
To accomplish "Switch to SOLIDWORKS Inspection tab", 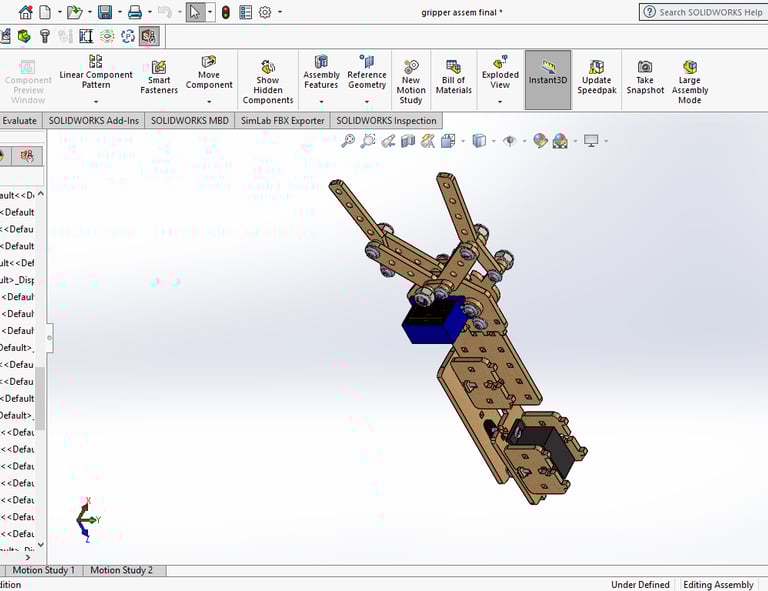I will (386, 120).
